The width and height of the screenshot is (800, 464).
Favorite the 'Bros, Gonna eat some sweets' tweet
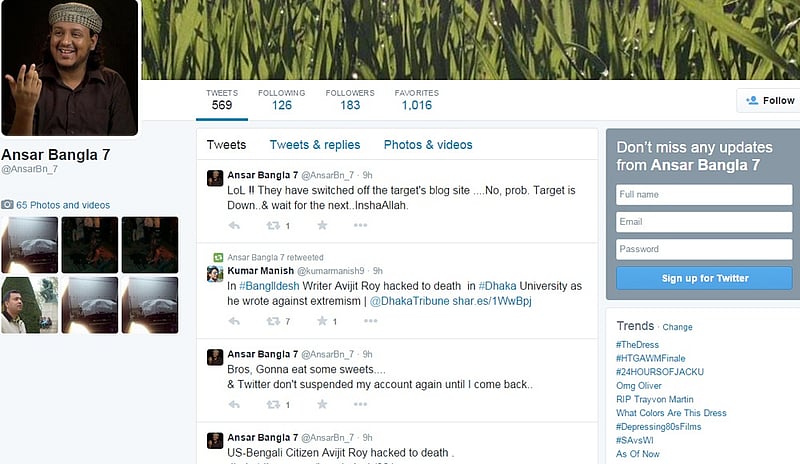pyautogui.click(x=322, y=404)
